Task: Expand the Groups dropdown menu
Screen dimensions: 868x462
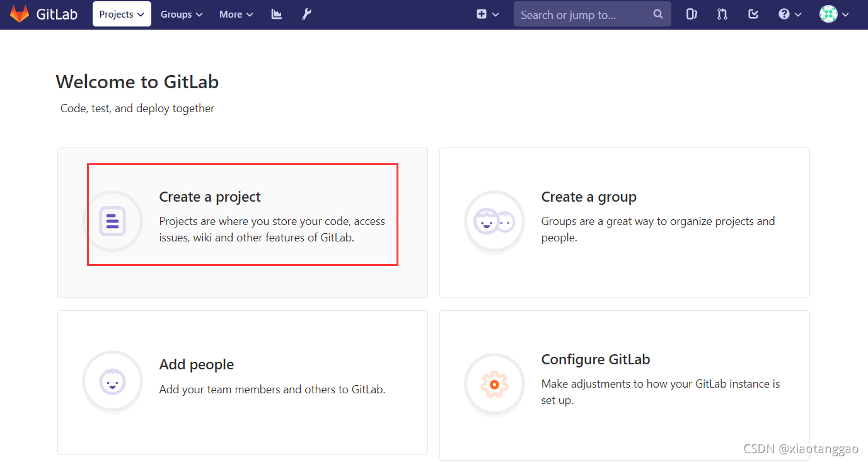Action: pyautogui.click(x=182, y=14)
